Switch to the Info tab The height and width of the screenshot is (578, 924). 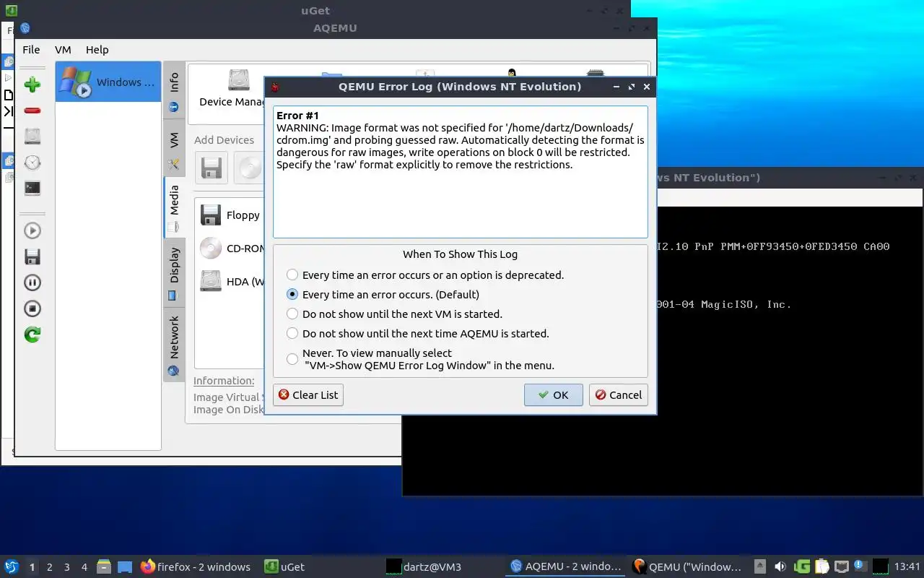(x=174, y=91)
